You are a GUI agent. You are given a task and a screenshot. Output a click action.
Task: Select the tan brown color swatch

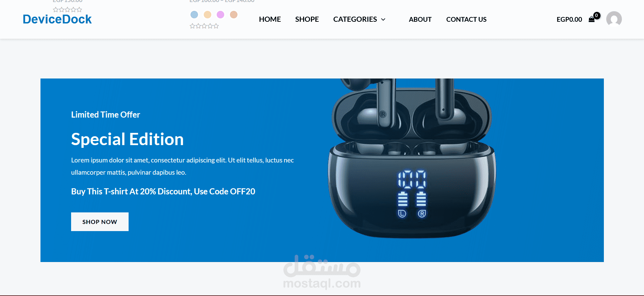tap(234, 15)
